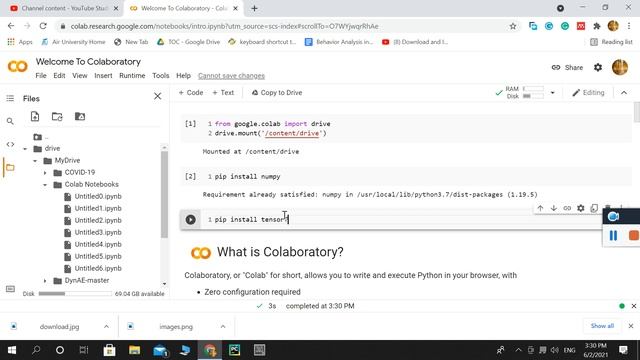Open code snippets sidebar icon
This screenshot has height=360, width=640.
tap(10, 144)
